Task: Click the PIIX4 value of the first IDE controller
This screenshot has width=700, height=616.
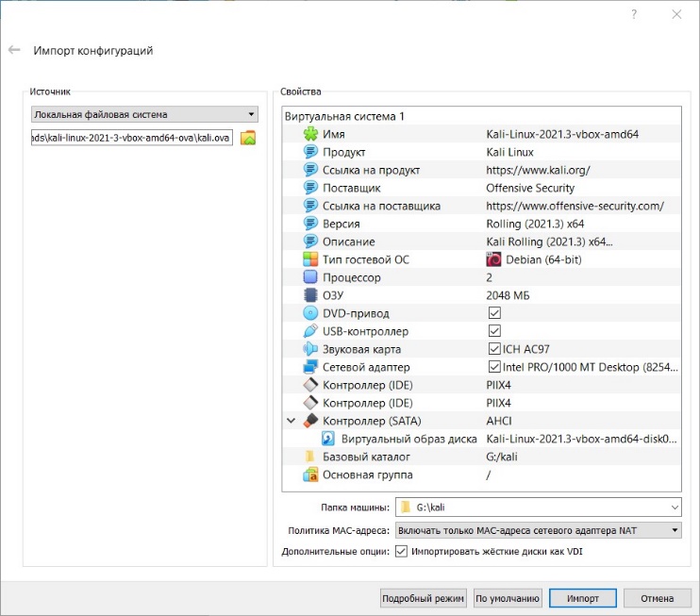Action: coord(498,385)
